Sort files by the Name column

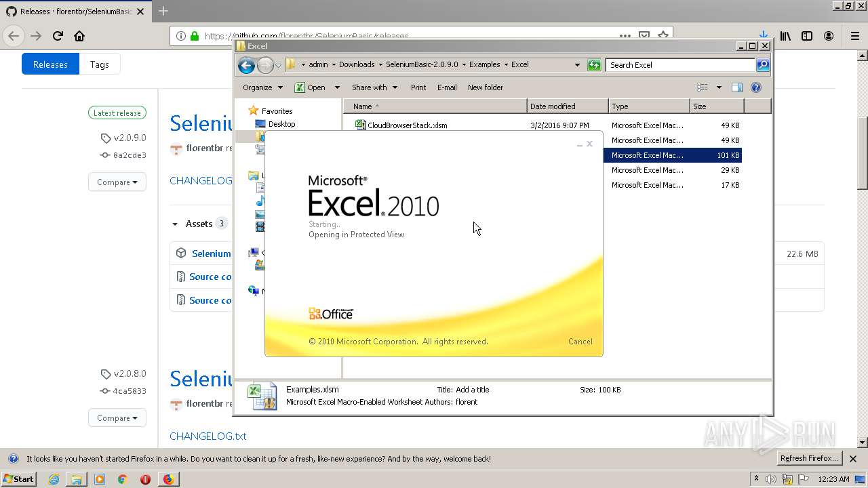pyautogui.click(x=435, y=106)
